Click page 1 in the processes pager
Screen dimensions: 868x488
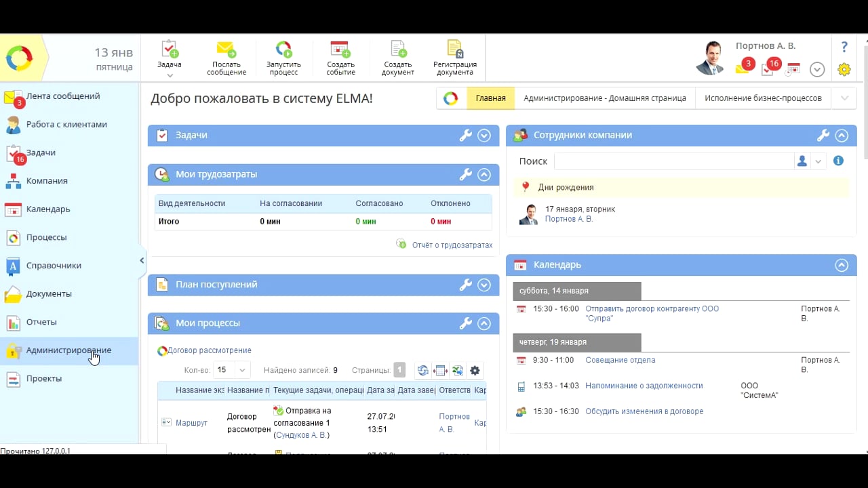[x=399, y=370]
